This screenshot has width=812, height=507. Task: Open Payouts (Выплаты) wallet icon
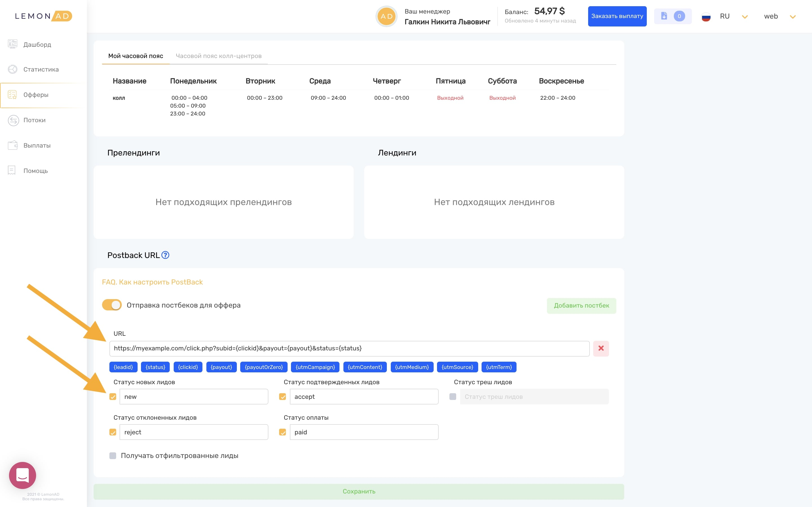pos(12,146)
